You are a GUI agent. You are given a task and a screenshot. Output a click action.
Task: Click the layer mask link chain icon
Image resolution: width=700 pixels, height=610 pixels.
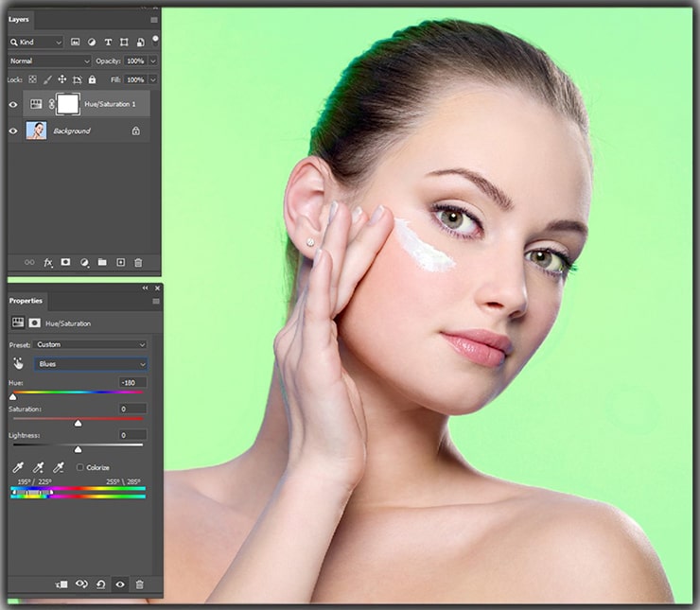(x=51, y=104)
